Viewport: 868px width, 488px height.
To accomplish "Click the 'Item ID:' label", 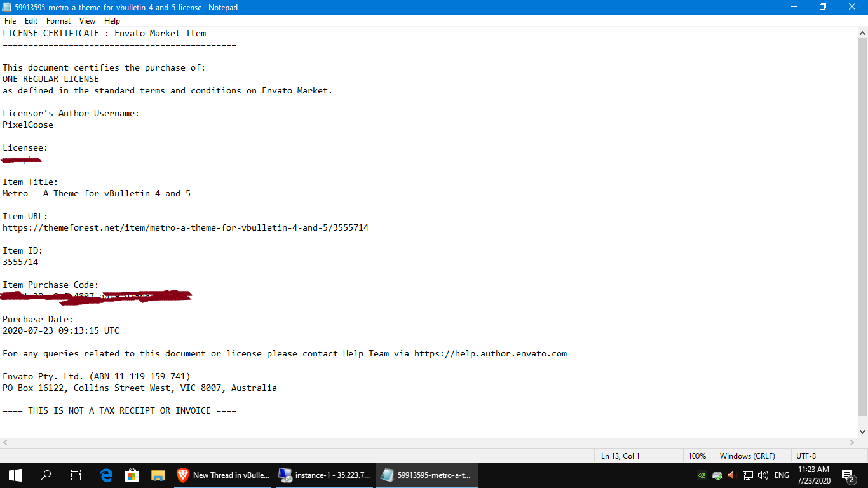I will [x=23, y=250].
